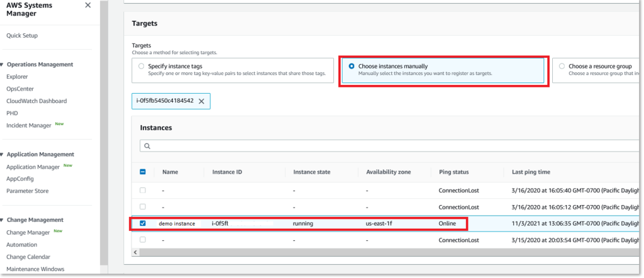This screenshot has height=278, width=644.
Task: Click the demo instance name cell
Action: pyautogui.click(x=177, y=224)
